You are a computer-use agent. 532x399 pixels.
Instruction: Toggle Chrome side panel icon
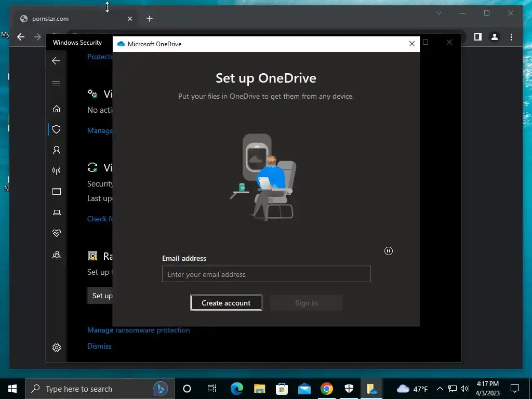[478, 37]
